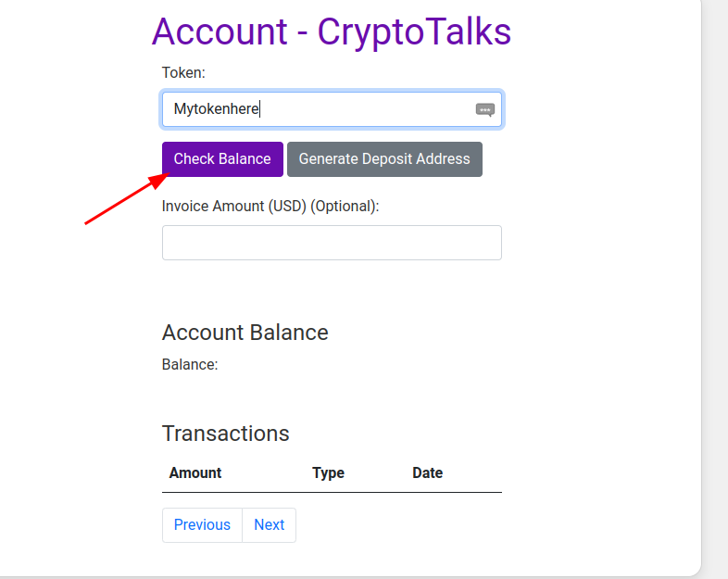The image size is (728, 579).
Task: Click the Type column header
Action: (x=328, y=472)
